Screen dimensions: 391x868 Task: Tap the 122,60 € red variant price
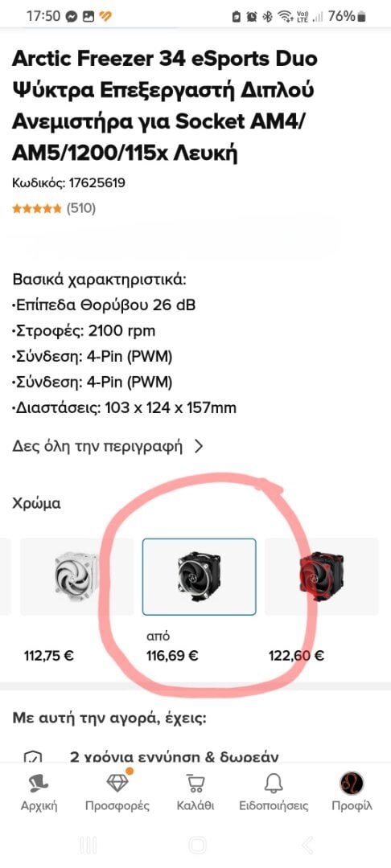[296, 656]
